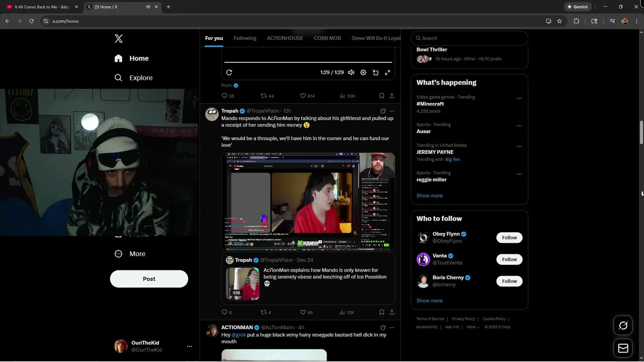Reply to the post with 36 replies

(228, 96)
